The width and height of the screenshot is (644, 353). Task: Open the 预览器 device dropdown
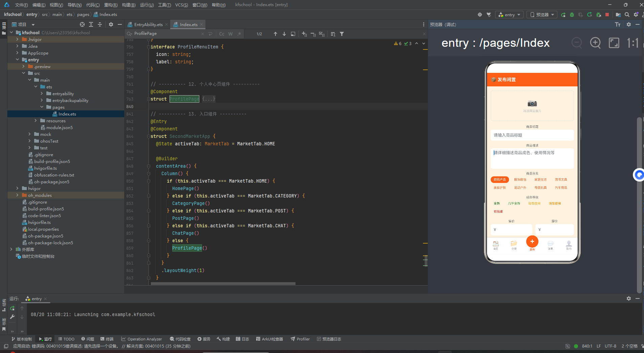click(x=542, y=15)
